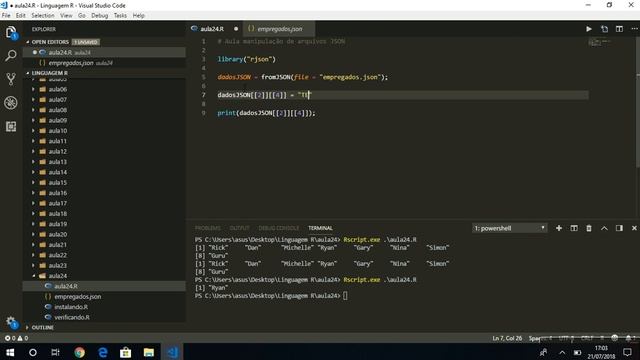Switch to the Debug Console tab
Screen dimensions: 640x360
278,228
